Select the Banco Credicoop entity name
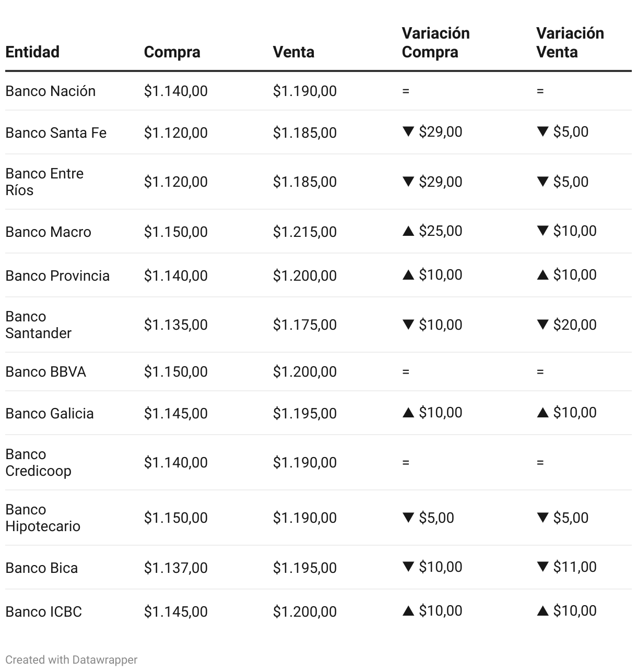637x672 pixels. (x=38, y=462)
